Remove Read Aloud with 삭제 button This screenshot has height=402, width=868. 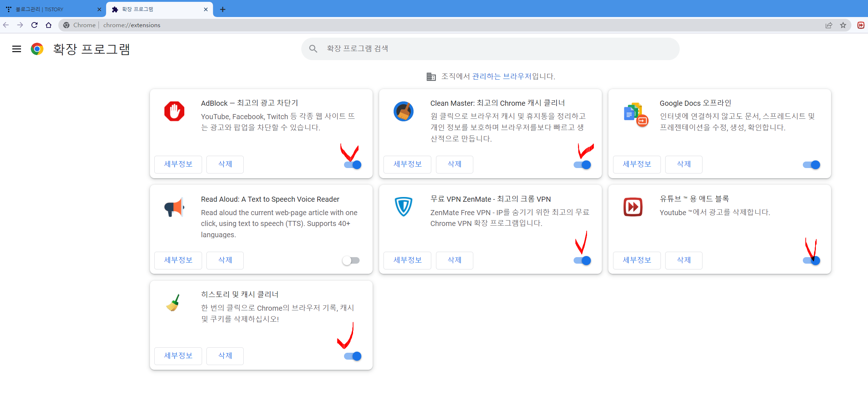click(x=225, y=260)
